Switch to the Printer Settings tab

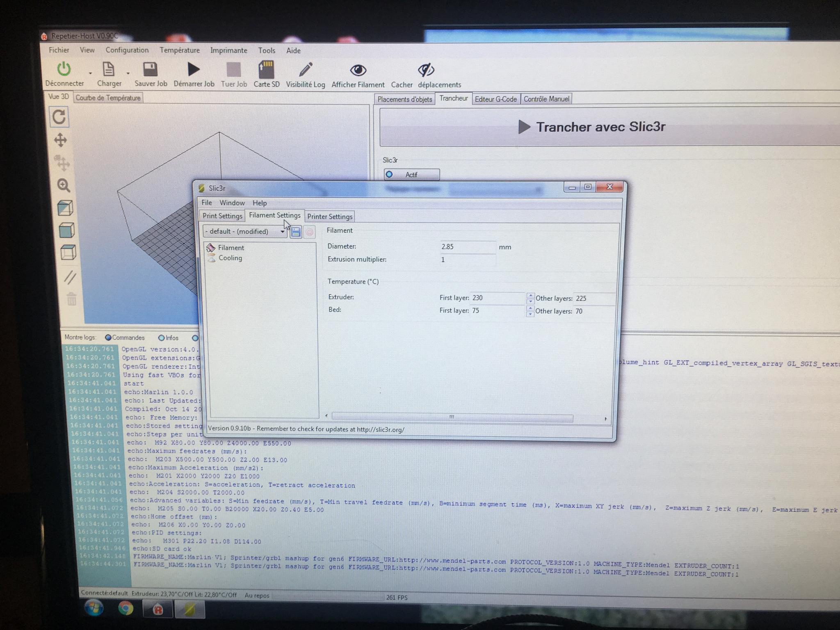(x=330, y=217)
